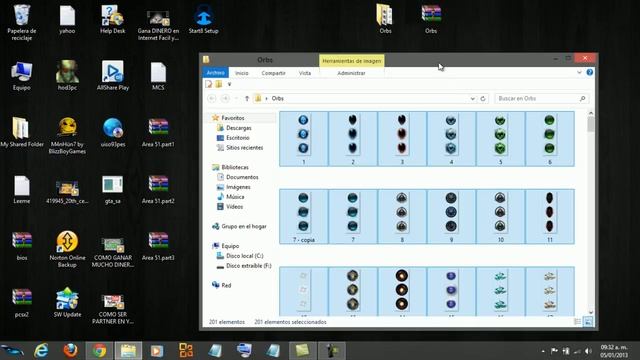Screen dimensions: 640x360
Task: Select the bios archive icon
Action: click(x=22, y=246)
